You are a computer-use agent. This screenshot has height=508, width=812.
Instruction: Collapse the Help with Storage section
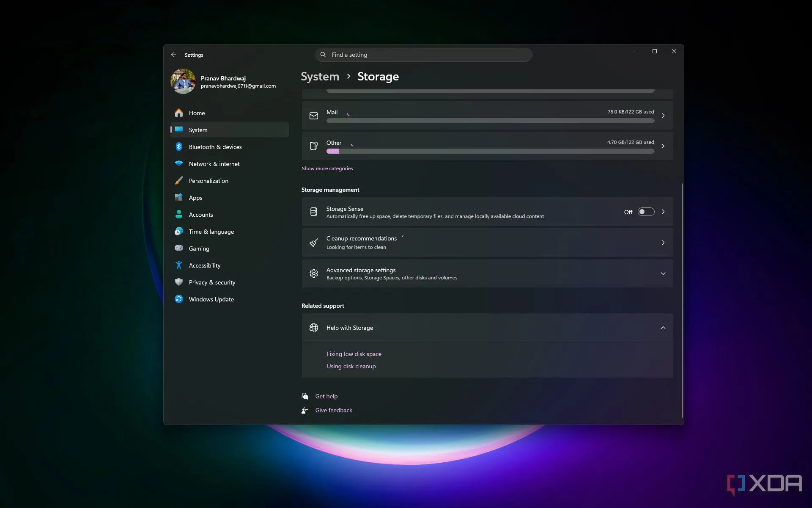pyautogui.click(x=663, y=328)
